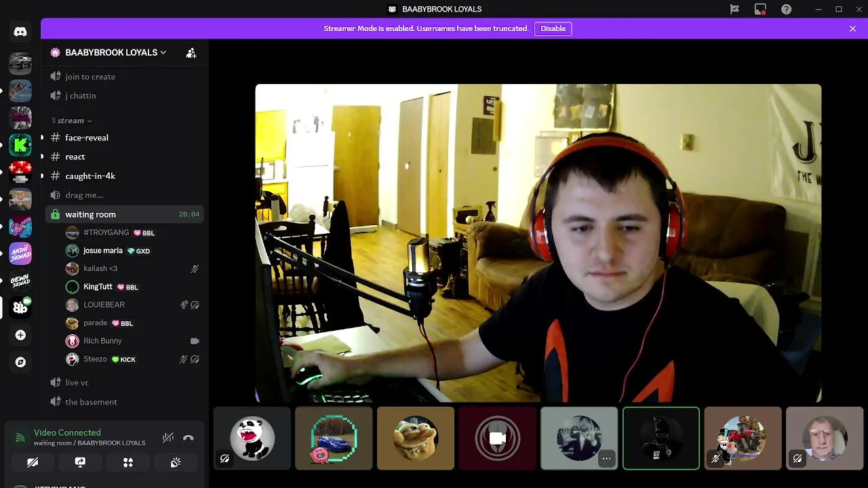This screenshot has width=868, height=488.
Task: Toggle your camera with crossed-out camera button
Action: coord(33,462)
